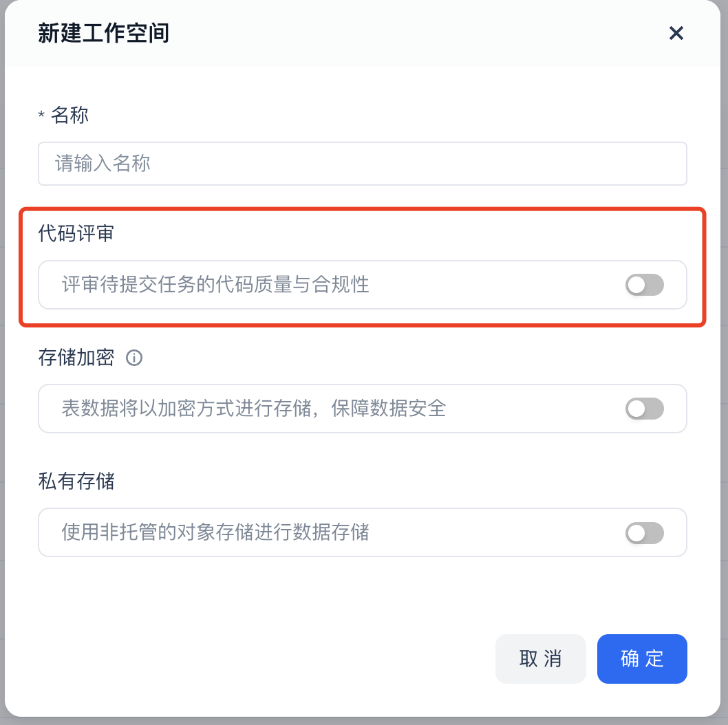Click the 私有存储 section label
This screenshot has height=725, width=728.
pyautogui.click(x=76, y=481)
